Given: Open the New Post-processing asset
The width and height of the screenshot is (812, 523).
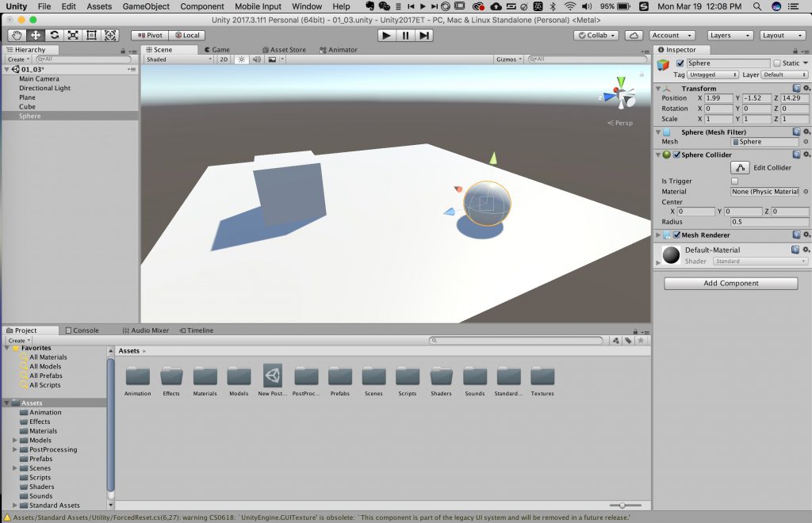Looking at the screenshot, I should [273, 380].
